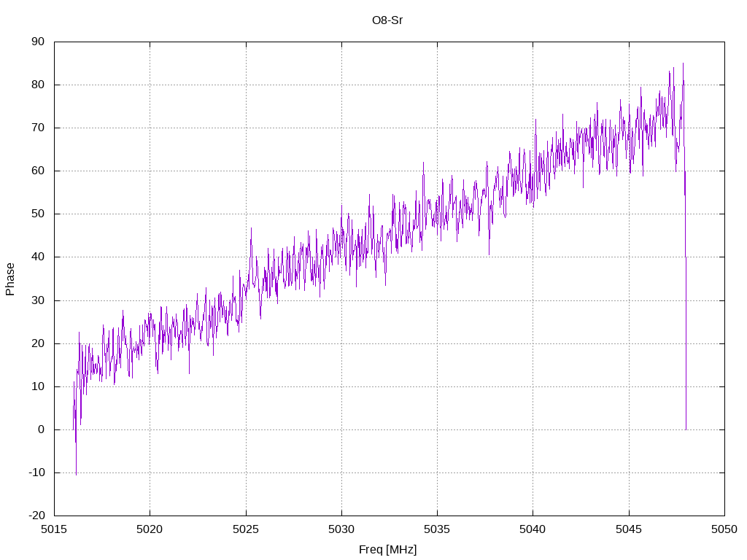Click x-axis tick label 5035
This screenshot has width=747, height=560.
tap(438, 529)
